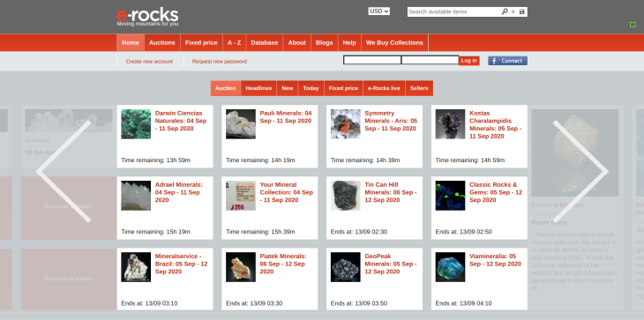The height and width of the screenshot is (320, 644).
Task: Open Create new account link
Action: coord(149,62)
